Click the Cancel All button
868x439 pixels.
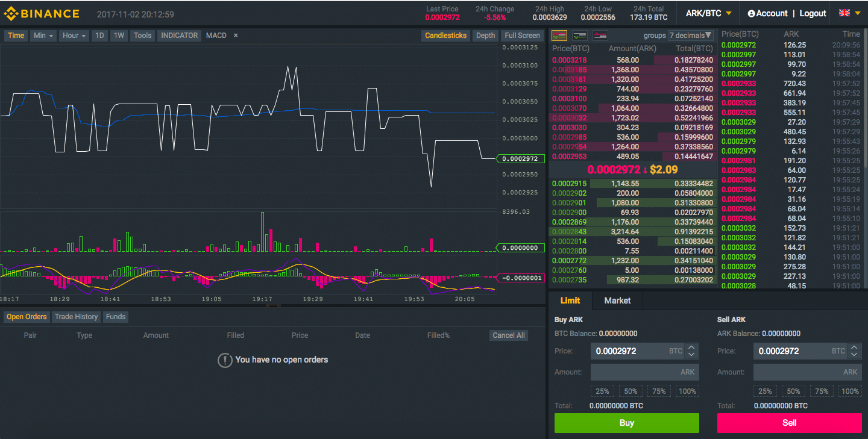(x=508, y=335)
